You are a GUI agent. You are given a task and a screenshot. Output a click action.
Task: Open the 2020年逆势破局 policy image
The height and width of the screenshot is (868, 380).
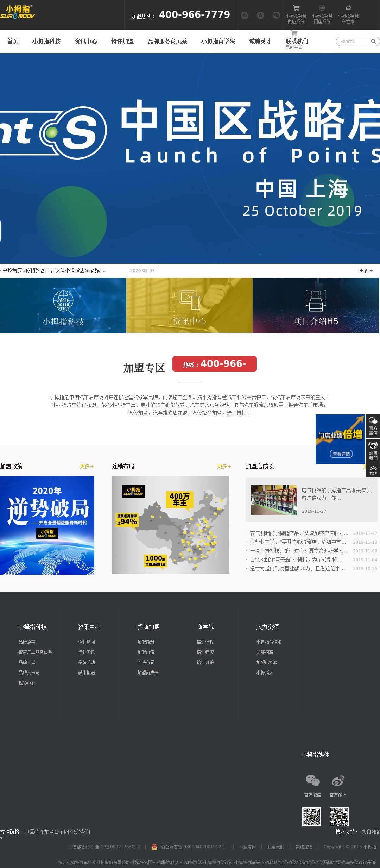(47, 525)
